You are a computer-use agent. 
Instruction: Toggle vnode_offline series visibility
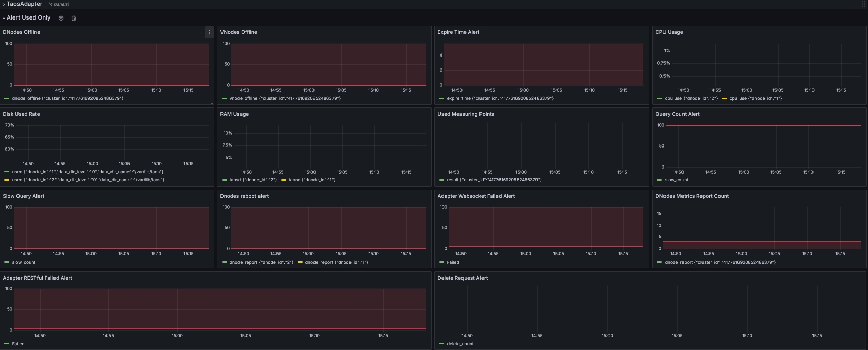click(x=285, y=98)
